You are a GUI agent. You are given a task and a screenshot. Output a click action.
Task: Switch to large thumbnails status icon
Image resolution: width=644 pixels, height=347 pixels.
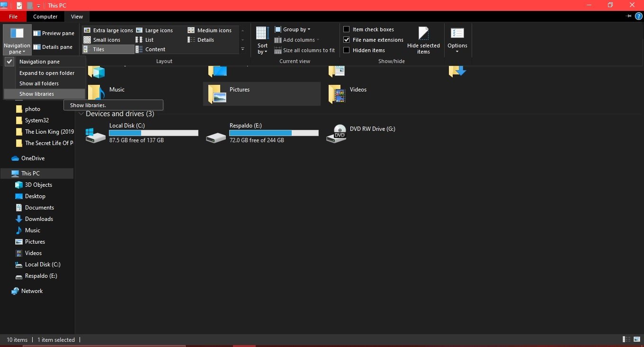tap(636, 339)
